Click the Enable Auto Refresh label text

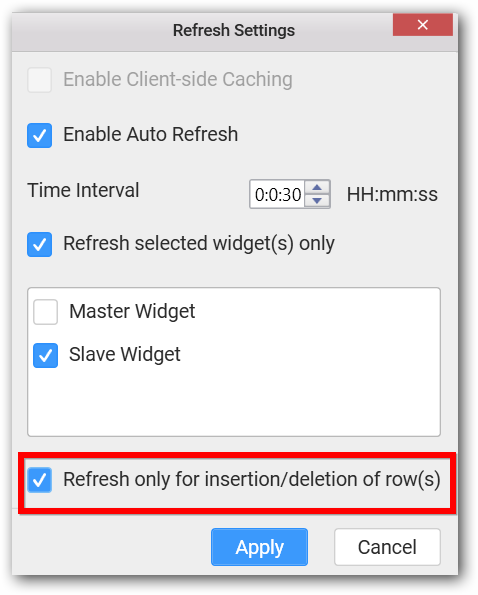[x=151, y=134]
